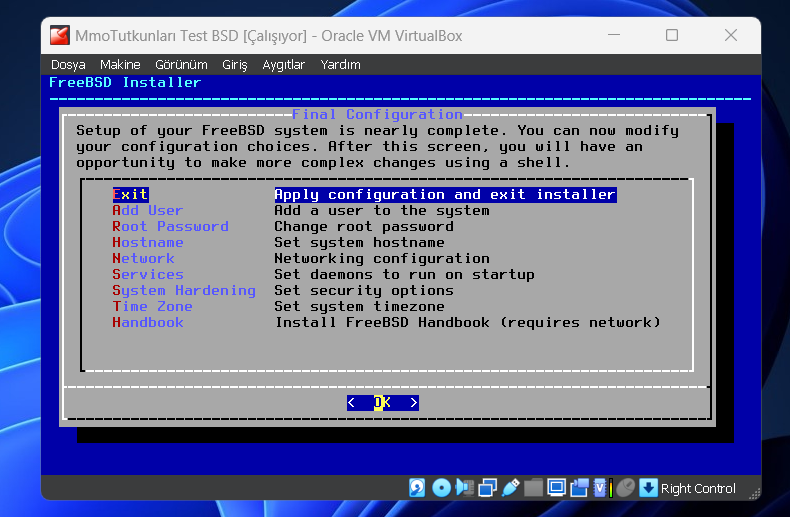Screen dimensions: 790x517
Task: Click the VirtualBox VM icon in title bar
Action: (60, 35)
